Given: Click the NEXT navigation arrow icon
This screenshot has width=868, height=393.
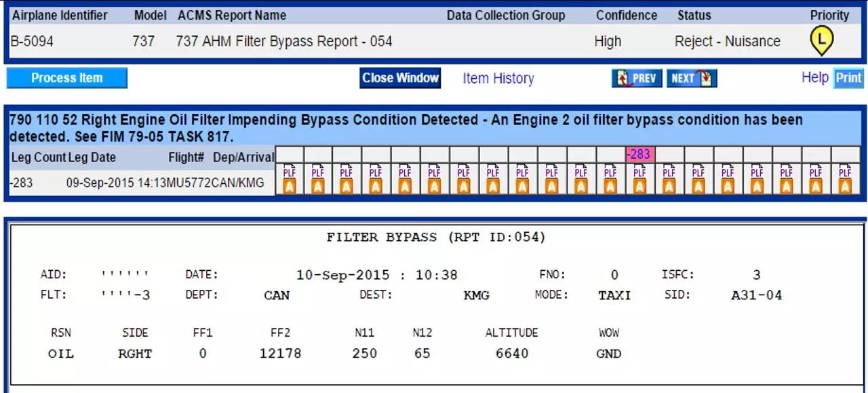Looking at the screenshot, I should [x=691, y=78].
